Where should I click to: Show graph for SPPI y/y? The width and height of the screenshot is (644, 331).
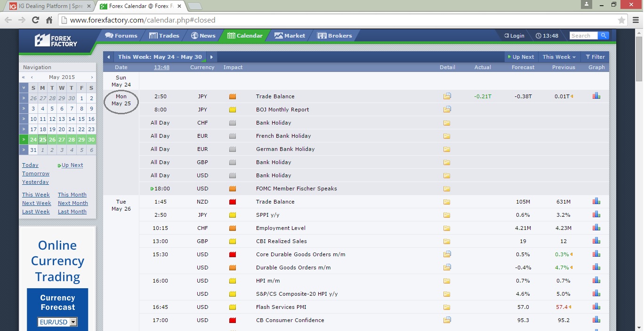pos(596,214)
